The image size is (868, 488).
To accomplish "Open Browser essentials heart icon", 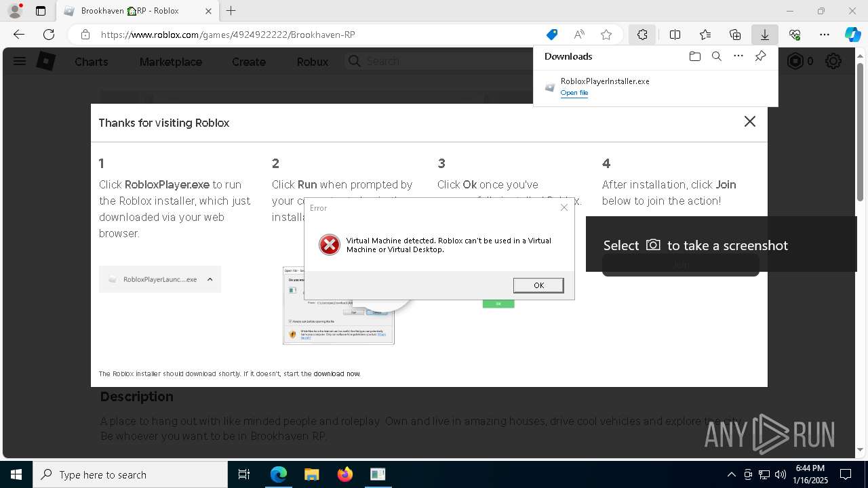I will click(x=795, y=35).
